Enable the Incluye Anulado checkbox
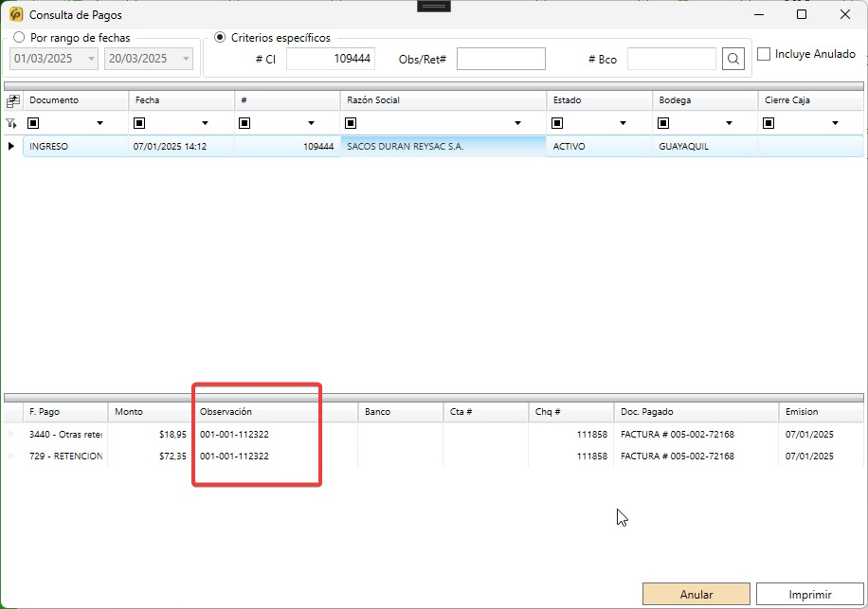This screenshot has height=609, width=868. coord(764,54)
